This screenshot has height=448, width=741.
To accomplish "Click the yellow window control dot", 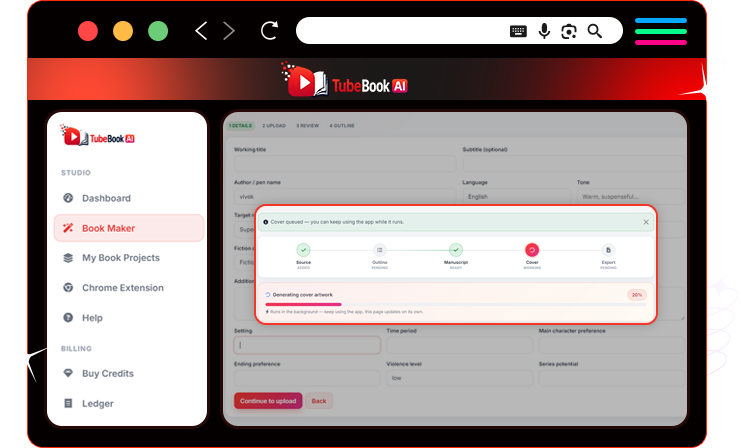I will pos(123,31).
